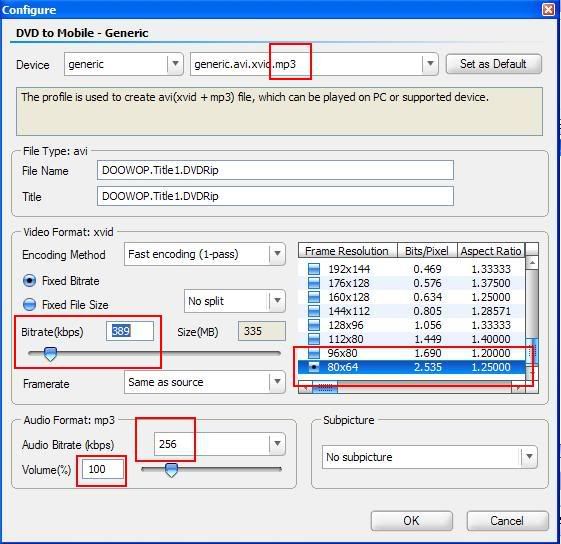The image size is (561, 544).
Task: Select the 144x112 resolution icon
Action: (314, 311)
